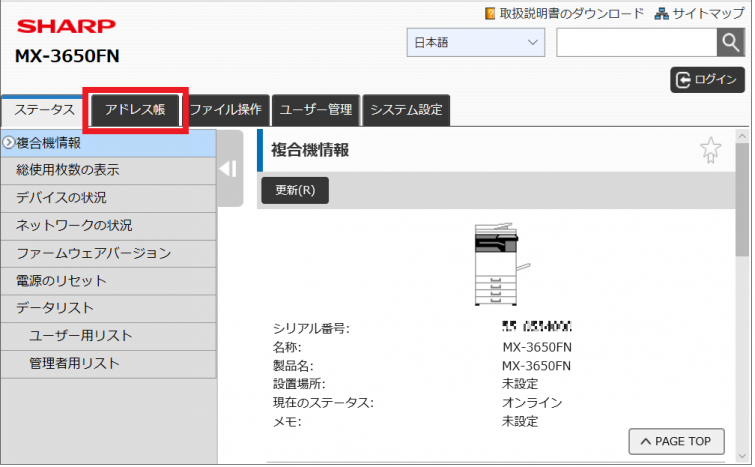Open データリスト menu item
The height and width of the screenshot is (467, 755).
tap(108, 309)
